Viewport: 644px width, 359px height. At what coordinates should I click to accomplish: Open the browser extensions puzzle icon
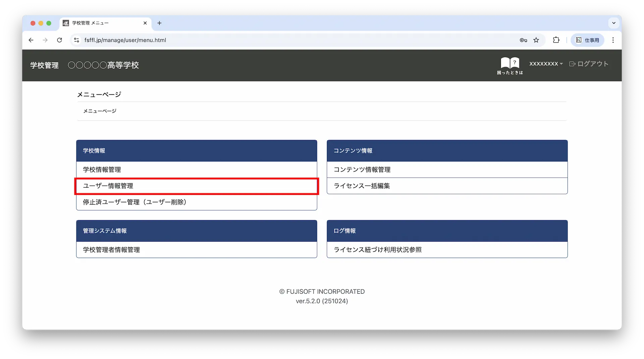point(556,40)
